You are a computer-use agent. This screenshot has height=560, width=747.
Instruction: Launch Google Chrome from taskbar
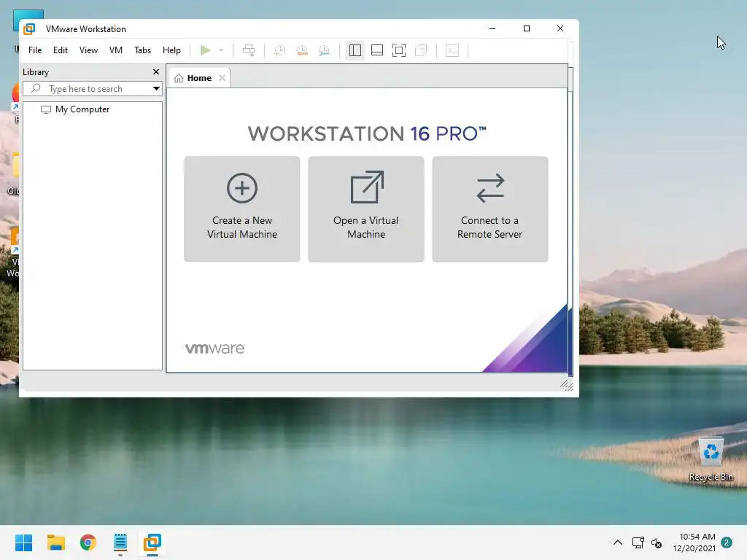pos(88,542)
